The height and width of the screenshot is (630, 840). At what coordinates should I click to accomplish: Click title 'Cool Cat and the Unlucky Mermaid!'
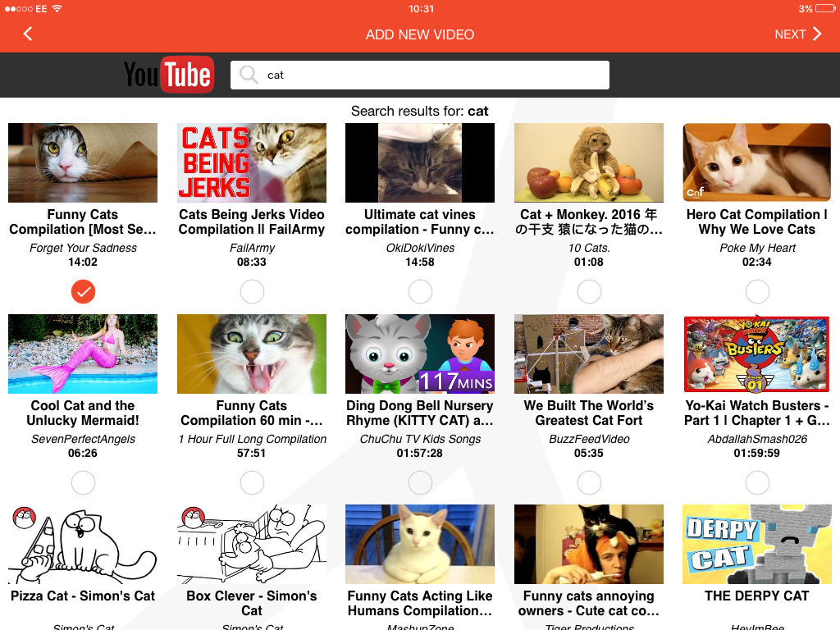point(83,413)
